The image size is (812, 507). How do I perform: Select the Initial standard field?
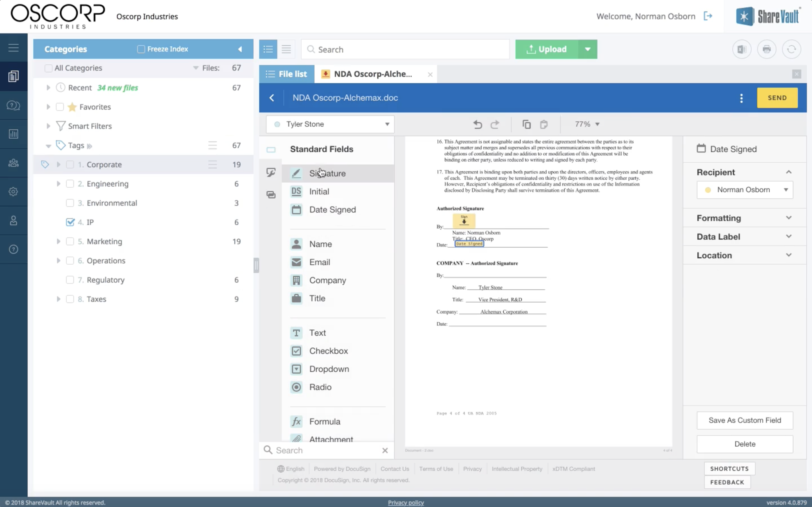pyautogui.click(x=338, y=191)
